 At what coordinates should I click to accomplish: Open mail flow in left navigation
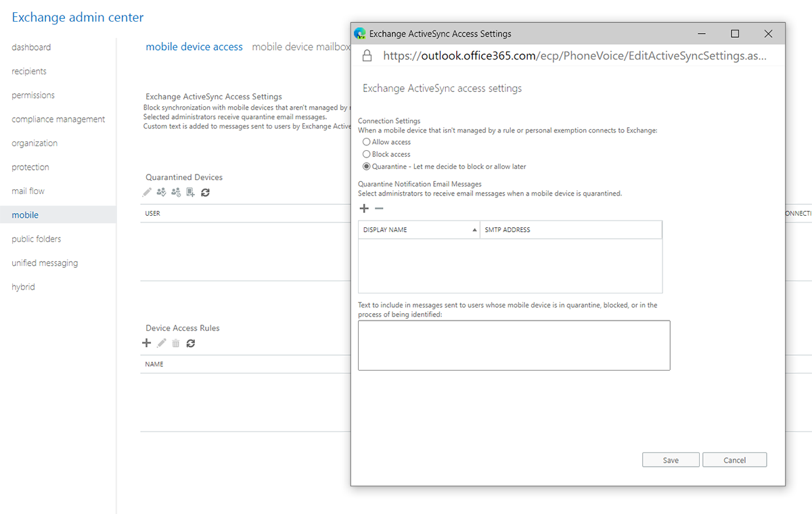tap(28, 191)
